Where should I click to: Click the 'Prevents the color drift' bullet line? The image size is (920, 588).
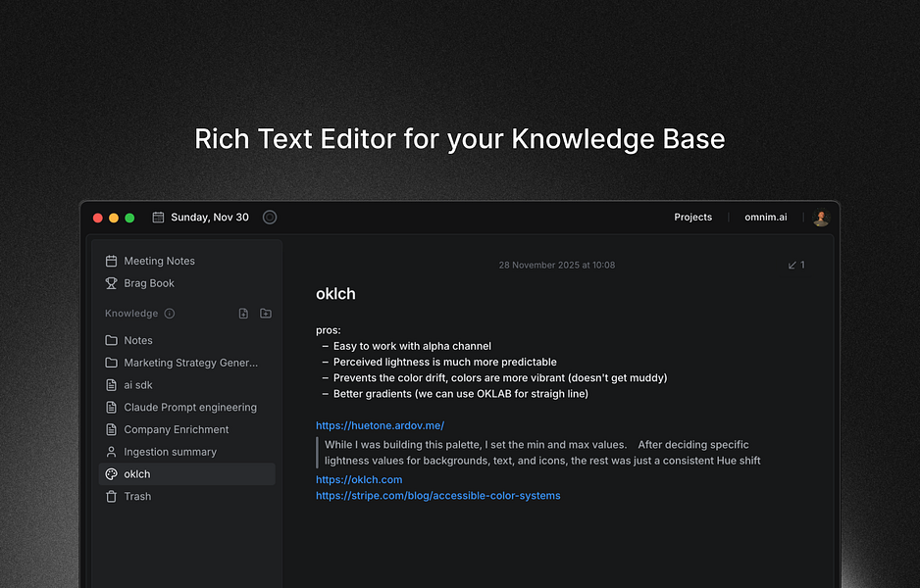(500, 378)
